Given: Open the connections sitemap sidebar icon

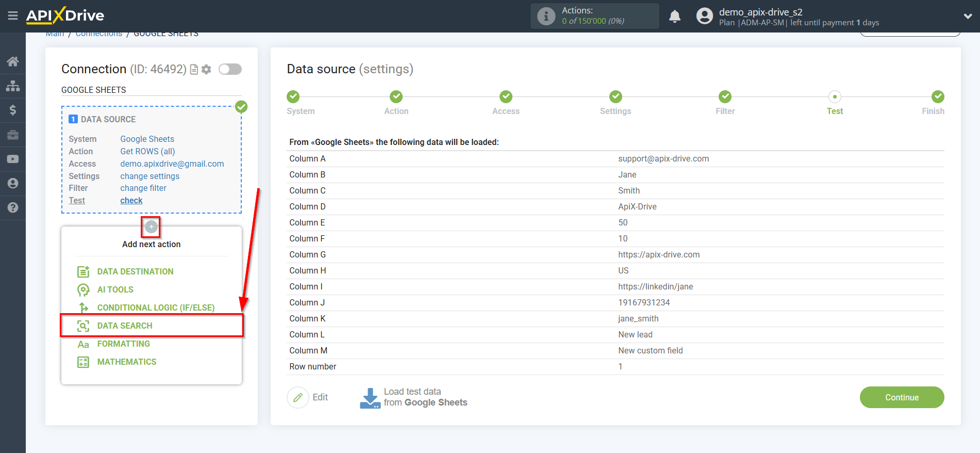Looking at the screenshot, I should tap(13, 86).
